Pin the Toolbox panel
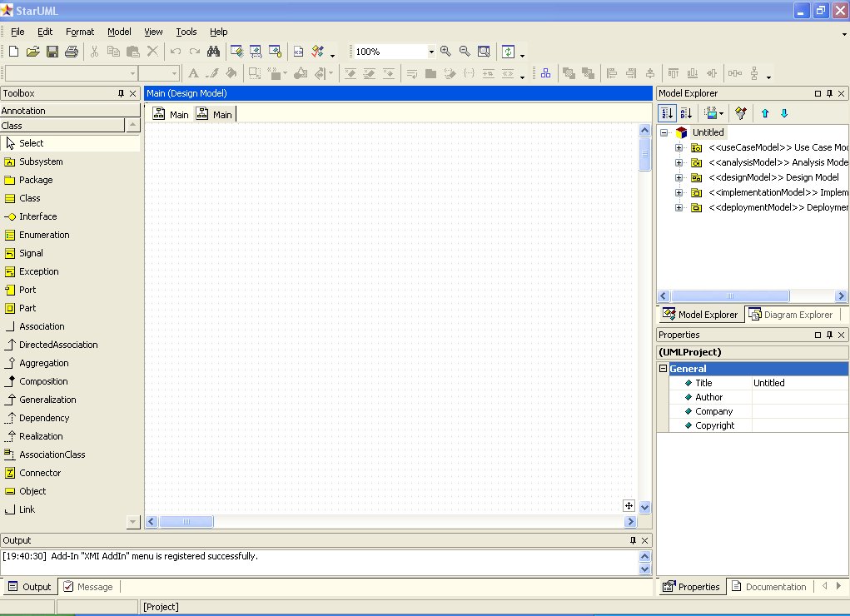Screen dimensions: 850x616 (121, 93)
